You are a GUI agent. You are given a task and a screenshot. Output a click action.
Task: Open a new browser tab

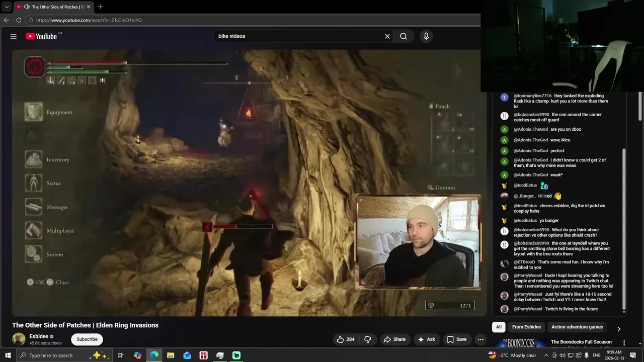coord(101,7)
